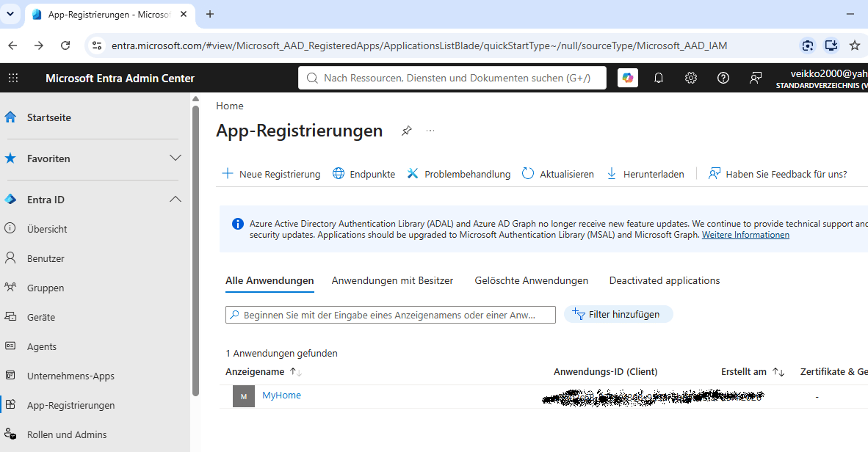Click Haben Sie Feedback für uns
The height and width of the screenshot is (452, 868).
(778, 174)
